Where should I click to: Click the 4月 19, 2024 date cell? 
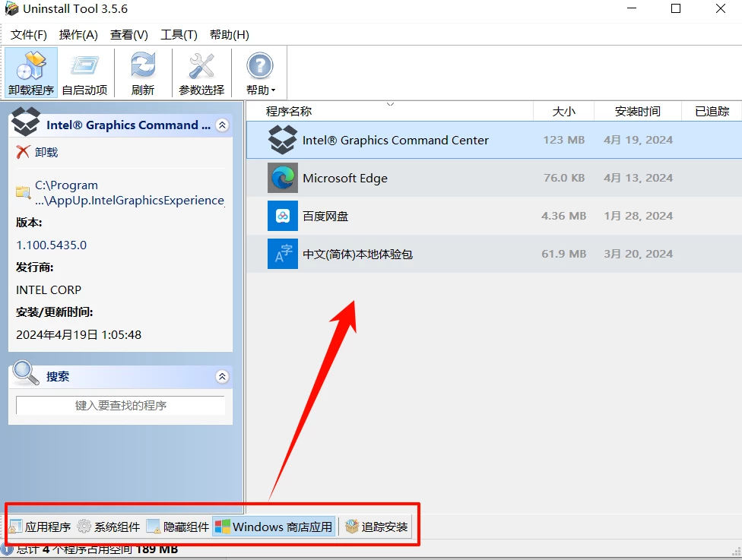tap(638, 140)
